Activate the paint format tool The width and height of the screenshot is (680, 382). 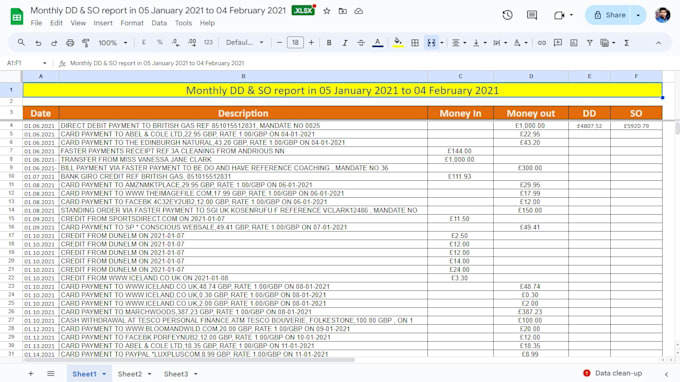(x=86, y=43)
